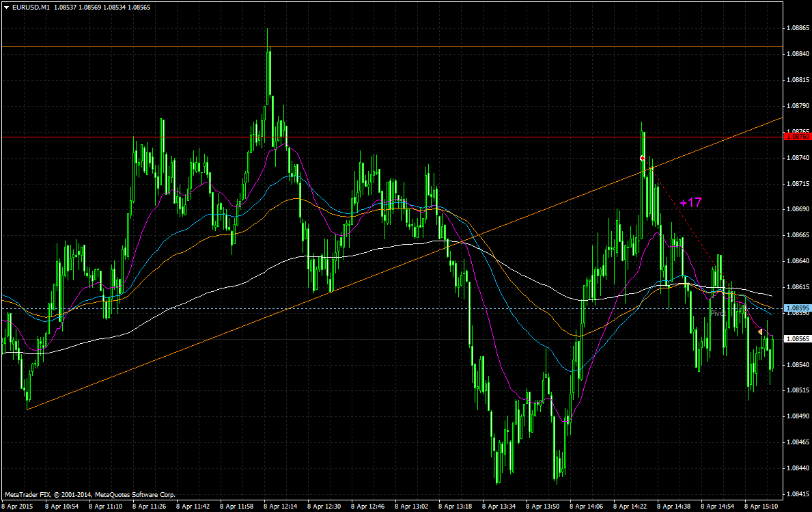The image size is (812, 512).
Task: Click the 8 Apr 13:18 time label
Action: [456, 507]
